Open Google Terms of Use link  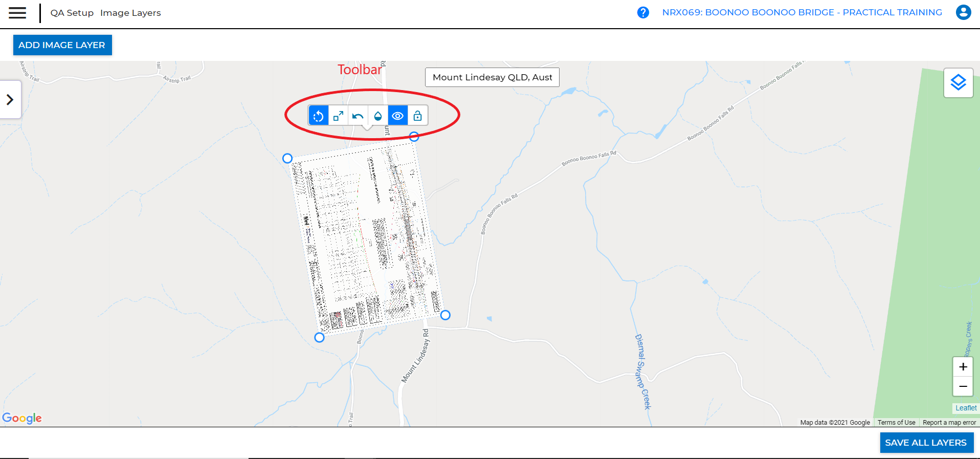click(x=896, y=423)
